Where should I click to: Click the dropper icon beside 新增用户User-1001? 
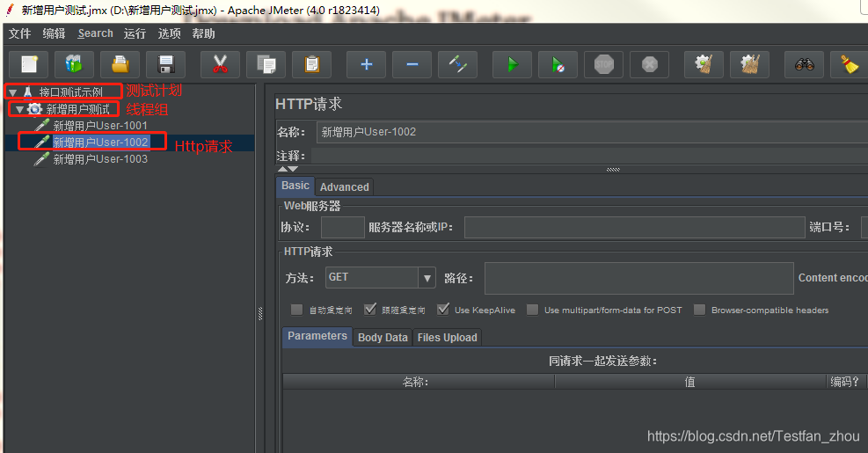(42, 126)
